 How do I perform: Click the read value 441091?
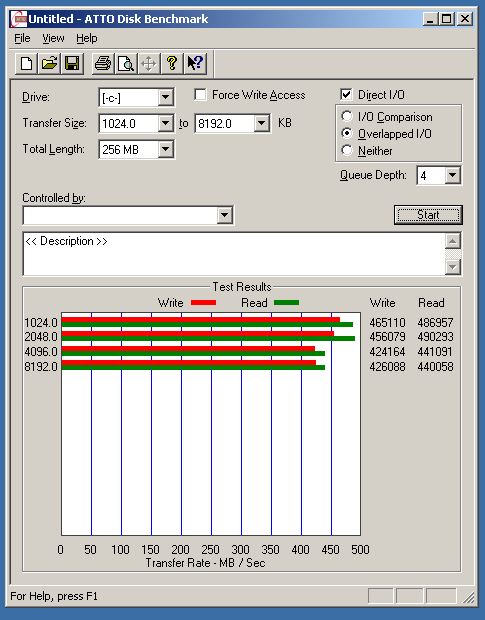[x=435, y=352]
